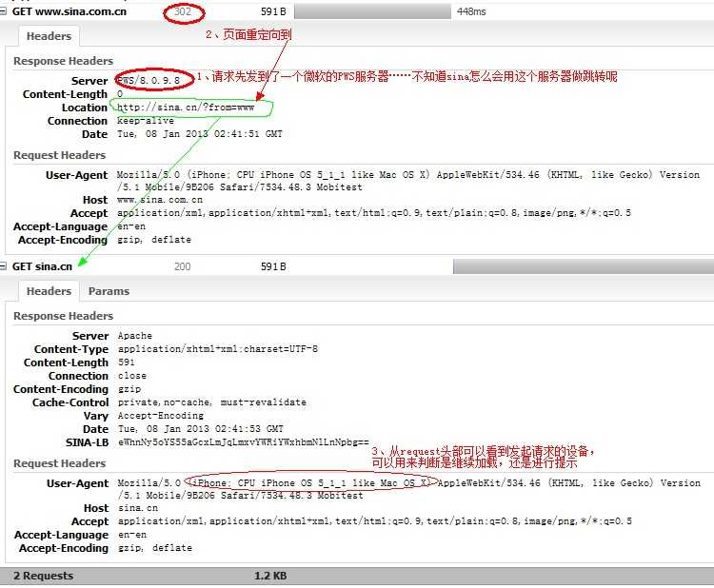
Task: Select Cache-Control private, no-cache value
Action: (211, 402)
